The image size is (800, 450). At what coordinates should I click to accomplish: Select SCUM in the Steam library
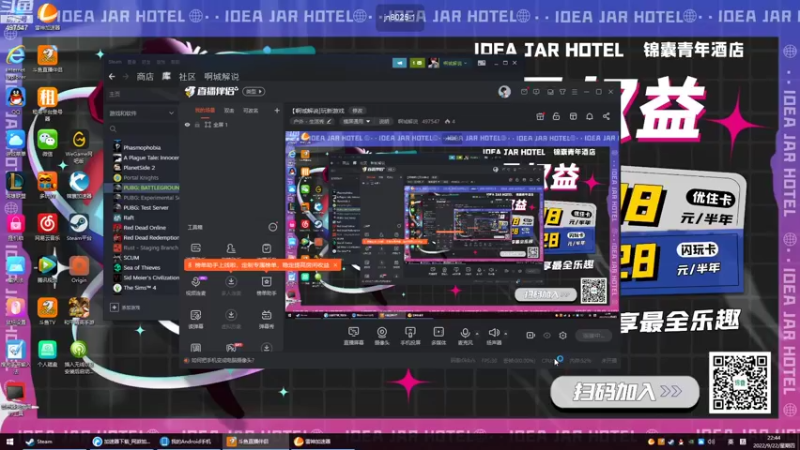click(x=131, y=258)
